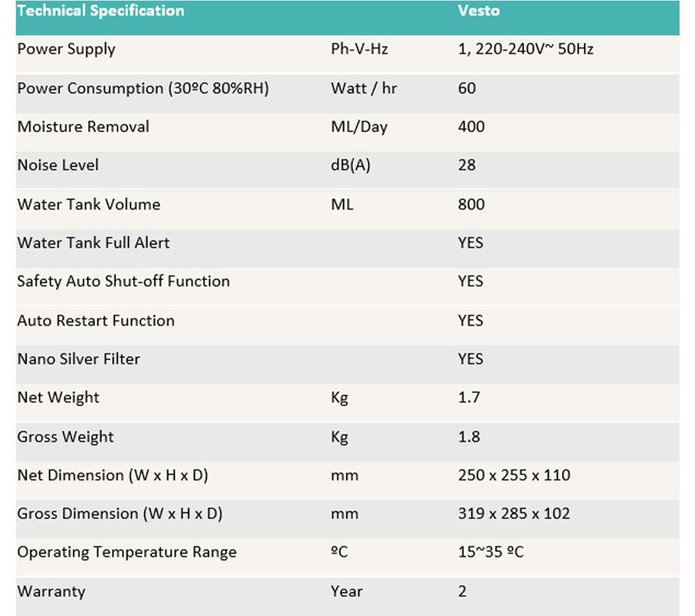Click YES beside Auto Restart Function
Image resolution: width=695 pixels, height=616 pixels.
[471, 320]
